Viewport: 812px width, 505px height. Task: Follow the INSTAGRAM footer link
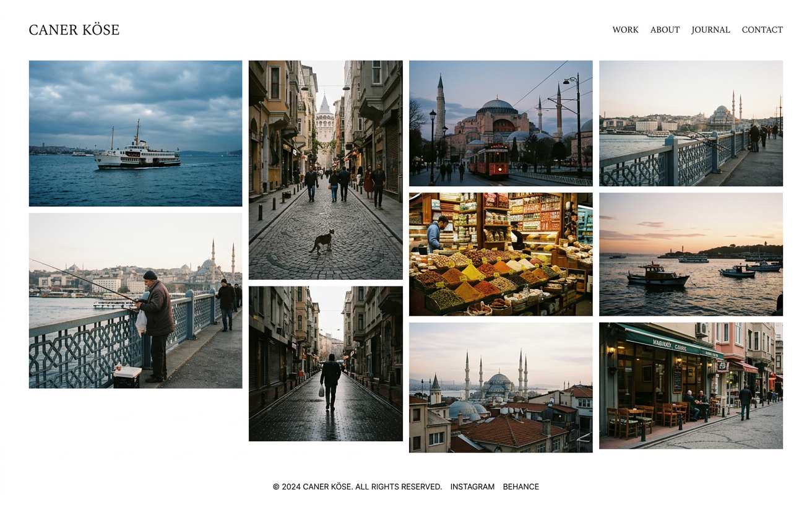click(472, 486)
